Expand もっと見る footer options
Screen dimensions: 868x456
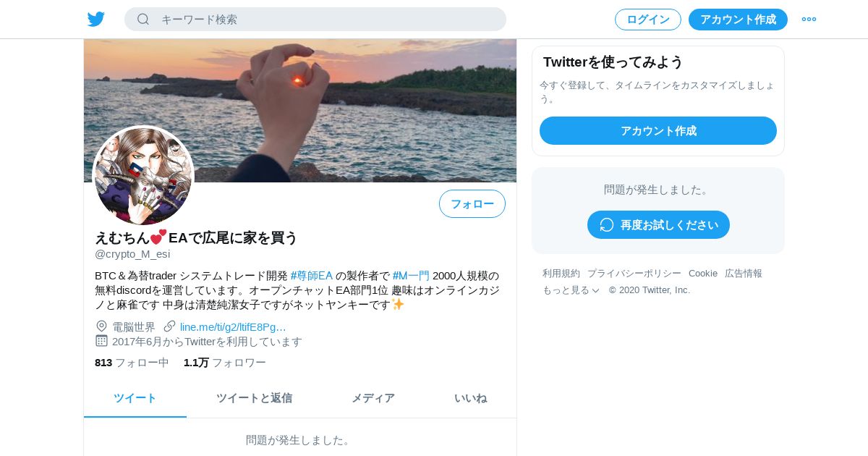[x=571, y=290]
